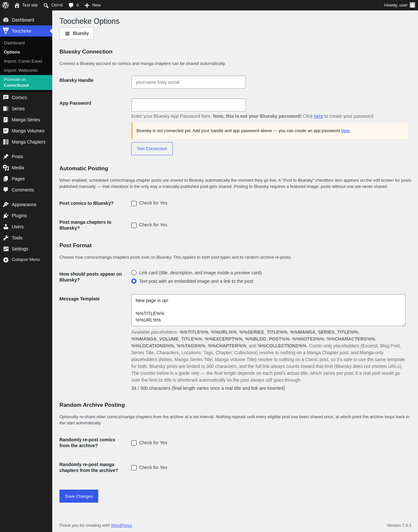
Task: Open Test site home icon
Action: (x=17, y=5)
